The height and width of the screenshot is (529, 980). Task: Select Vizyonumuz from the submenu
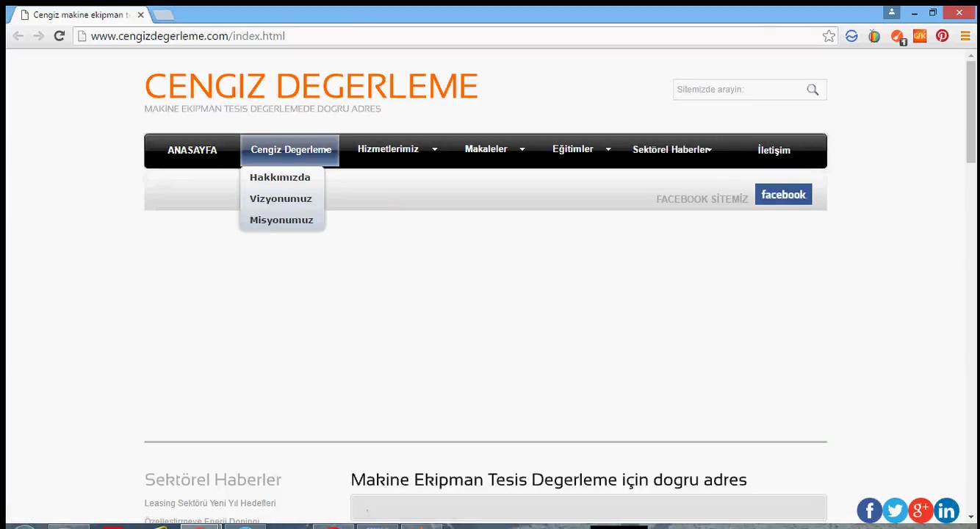(x=281, y=198)
